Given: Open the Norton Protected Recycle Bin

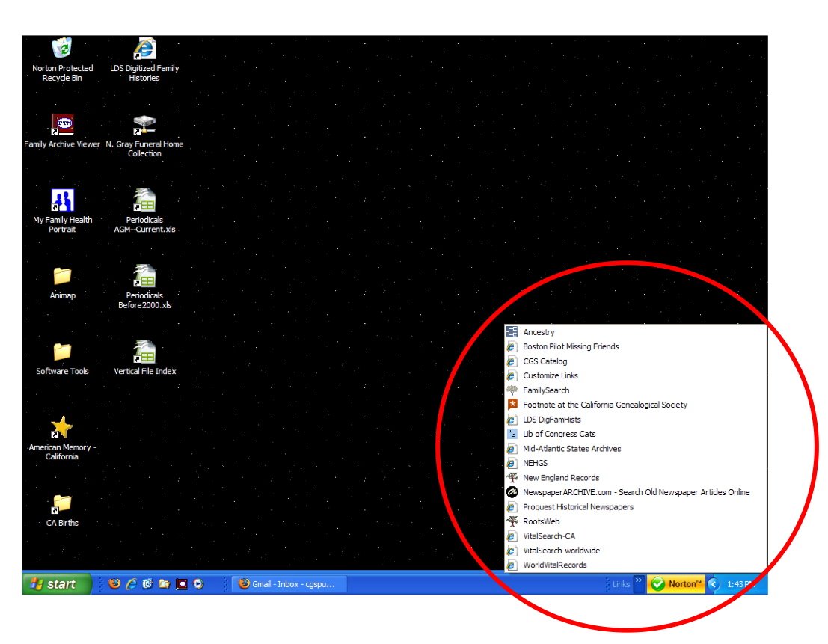Looking at the screenshot, I should [x=62, y=58].
